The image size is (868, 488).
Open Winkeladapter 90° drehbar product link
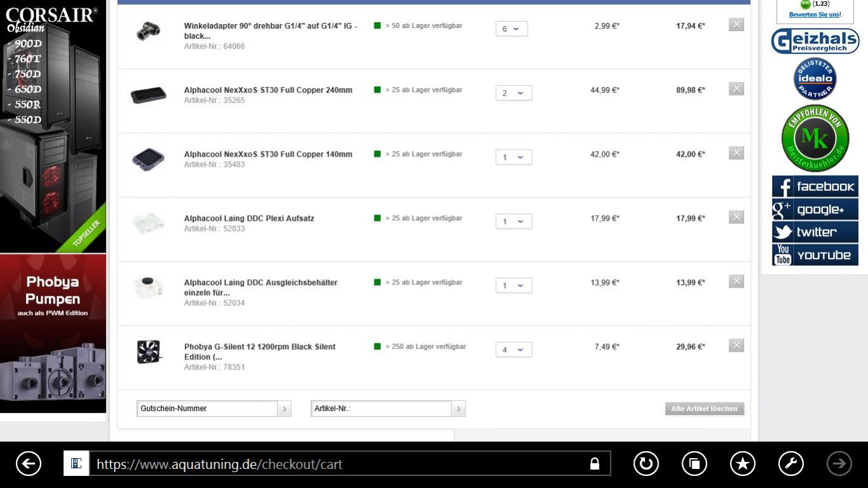point(270,31)
